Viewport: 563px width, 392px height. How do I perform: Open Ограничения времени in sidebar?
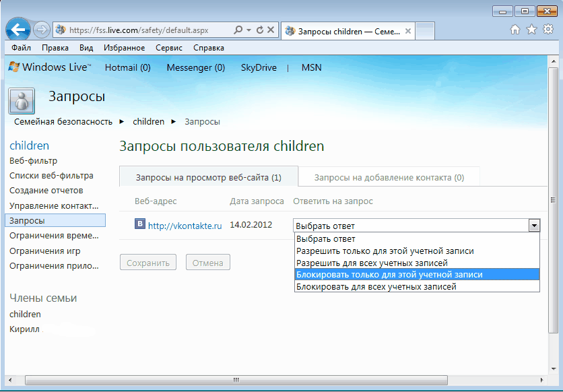pos(54,236)
